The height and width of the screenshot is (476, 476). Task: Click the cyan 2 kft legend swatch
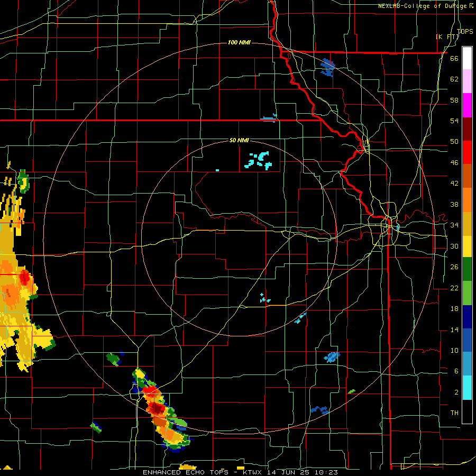pos(467,388)
